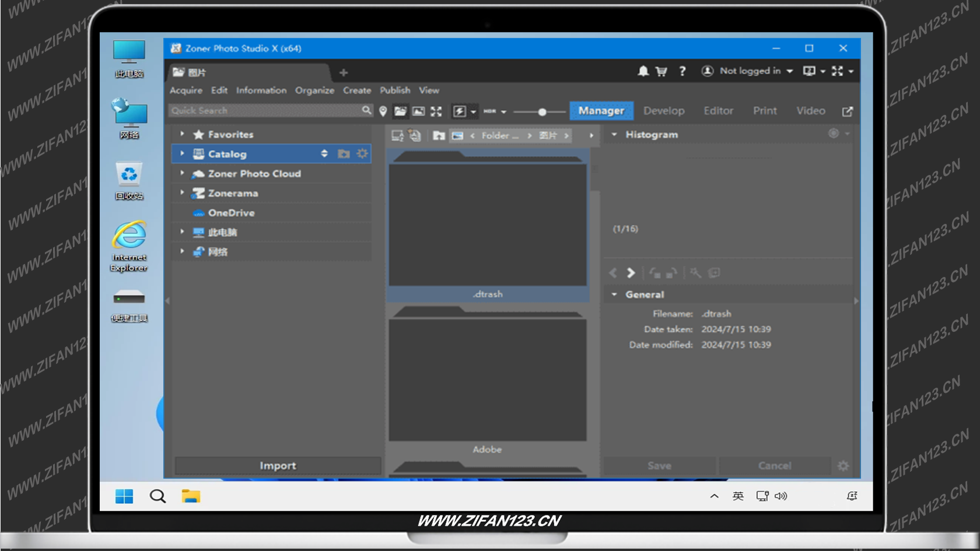Screen dimensions: 980x551
Task: Select the .dtrash folder thumbnail
Action: tap(488, 226)
